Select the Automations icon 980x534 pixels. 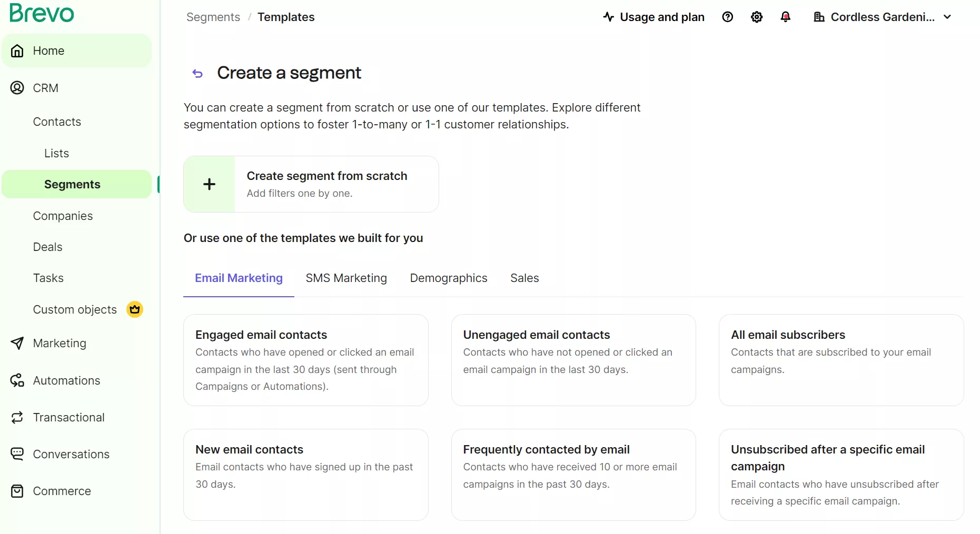point(16,380)
